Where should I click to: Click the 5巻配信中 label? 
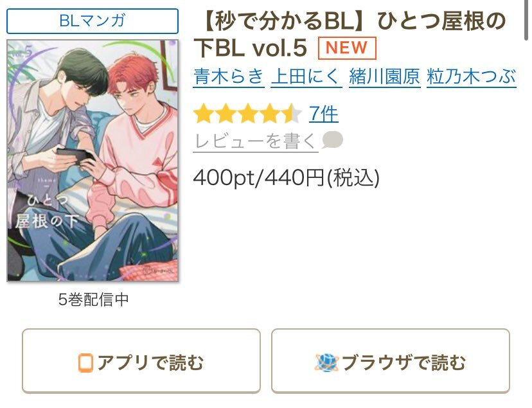[93, 299]
